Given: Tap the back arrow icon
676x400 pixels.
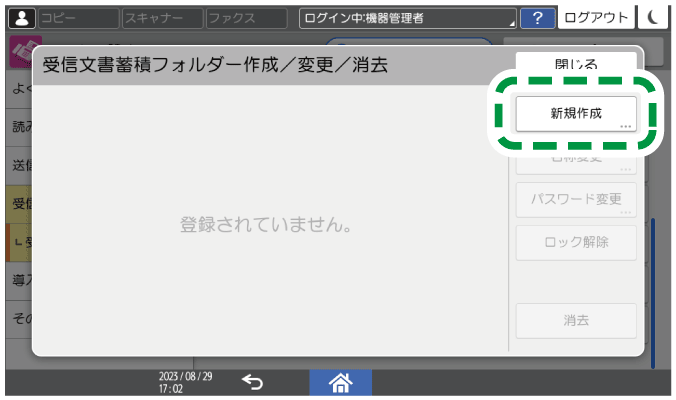Looking at the screenshot, I should [252, 382].
